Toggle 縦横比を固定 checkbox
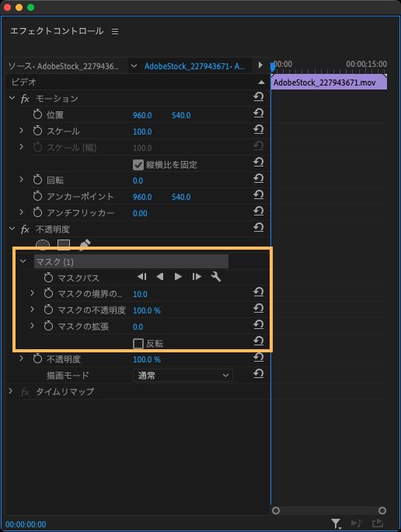401x532 pixels. [138, 165]
